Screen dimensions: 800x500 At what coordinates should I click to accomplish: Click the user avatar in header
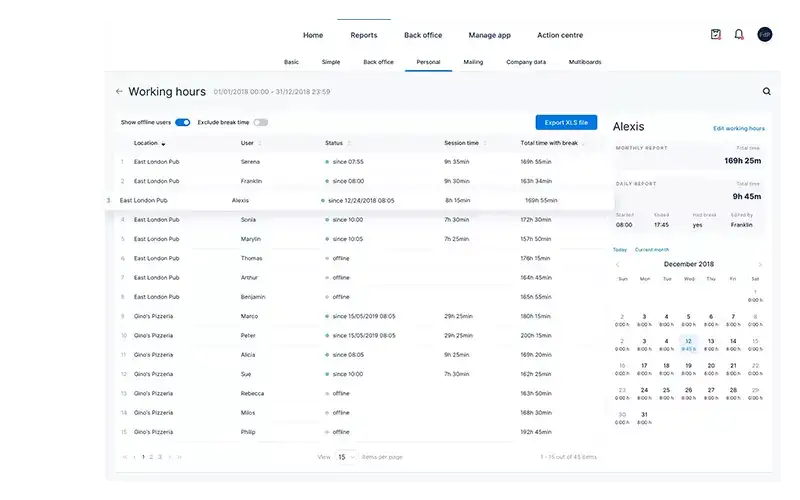[x=765, y=34]
